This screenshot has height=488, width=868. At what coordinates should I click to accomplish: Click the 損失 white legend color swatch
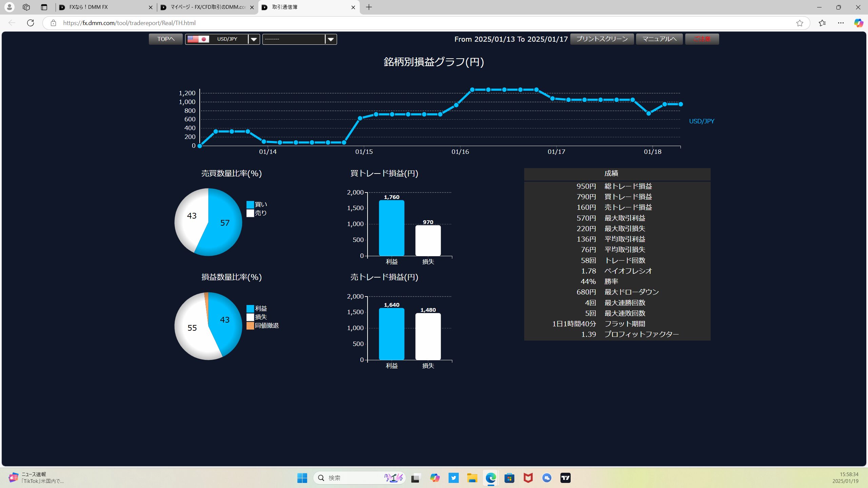(250, 317)
